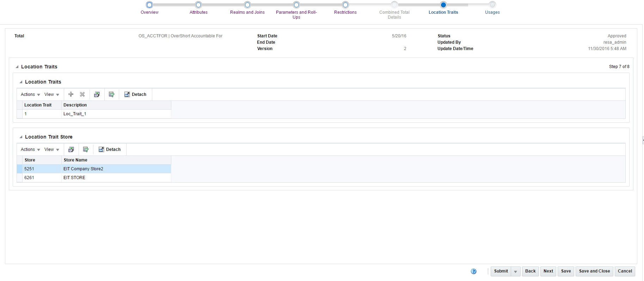Sort by the Store Name column header
The width and height of the screenshot is (644, 281).
[x=116, y=160]
